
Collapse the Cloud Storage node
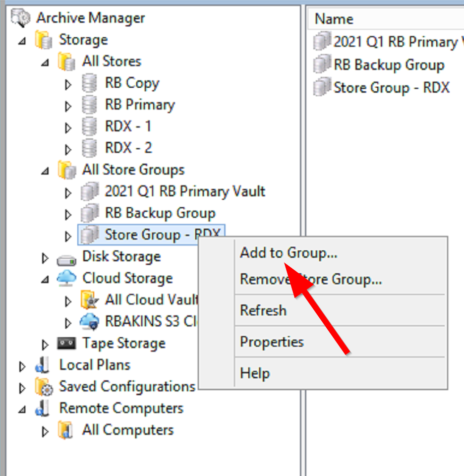tap(45, 279)
